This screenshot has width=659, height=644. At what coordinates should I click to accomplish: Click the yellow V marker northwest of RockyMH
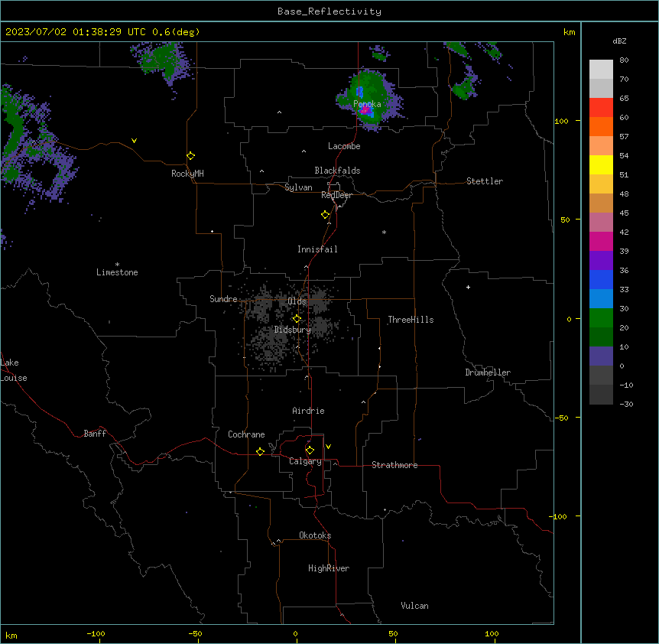click(x=134, y=141)
